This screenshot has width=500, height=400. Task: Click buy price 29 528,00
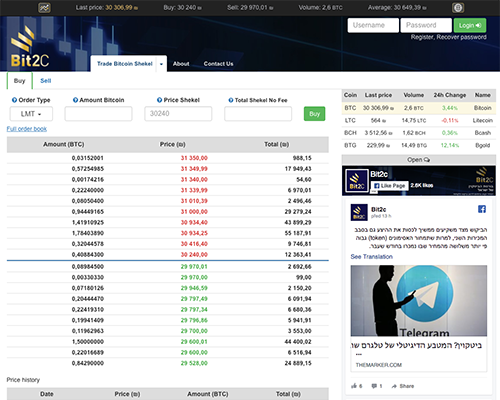point(194,363)
